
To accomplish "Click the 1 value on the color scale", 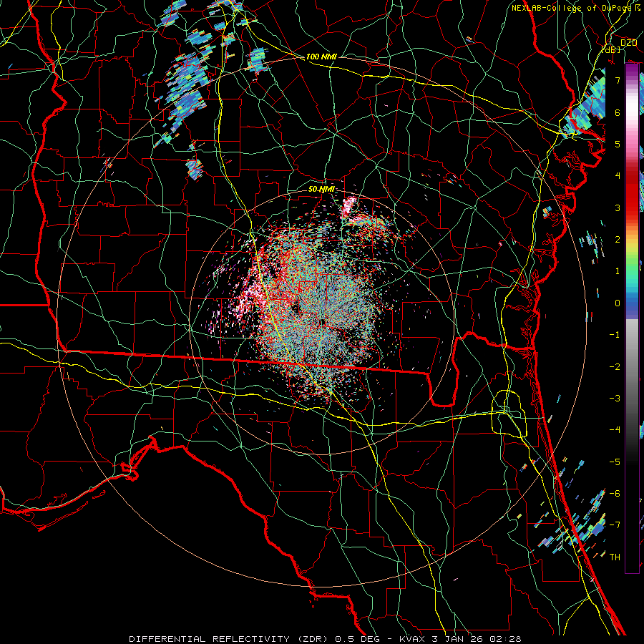I will (618, 271).
